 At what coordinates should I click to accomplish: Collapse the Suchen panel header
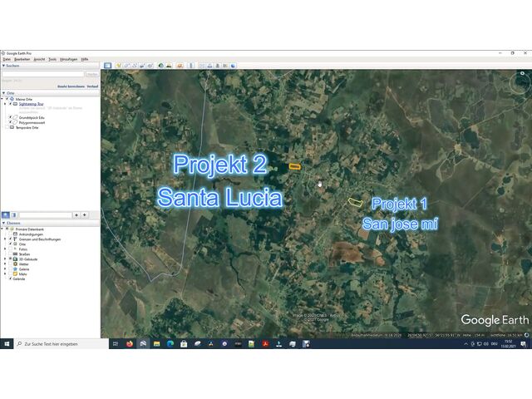click(3, 66)
